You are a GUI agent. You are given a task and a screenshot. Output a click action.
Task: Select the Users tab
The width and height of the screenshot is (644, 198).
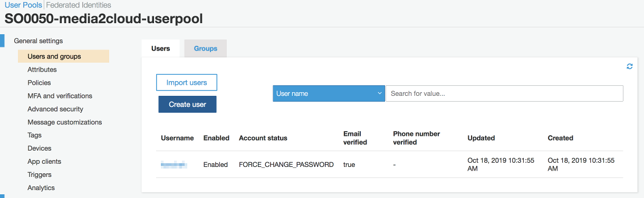click(161, 48)
